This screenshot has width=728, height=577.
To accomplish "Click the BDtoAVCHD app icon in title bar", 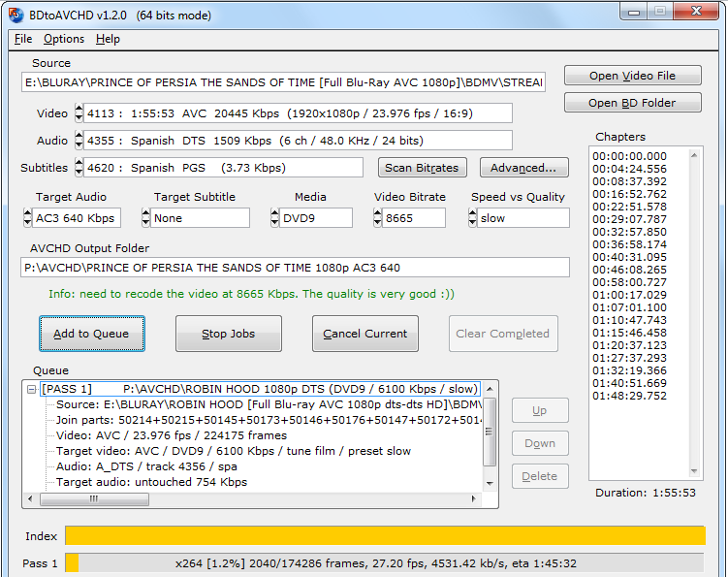I will click(15, 14).
